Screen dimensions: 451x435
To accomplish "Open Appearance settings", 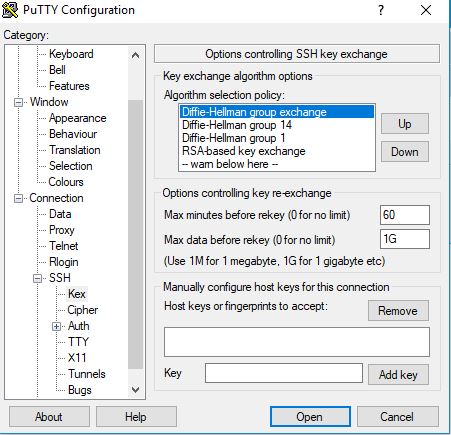I will (78, 118).
